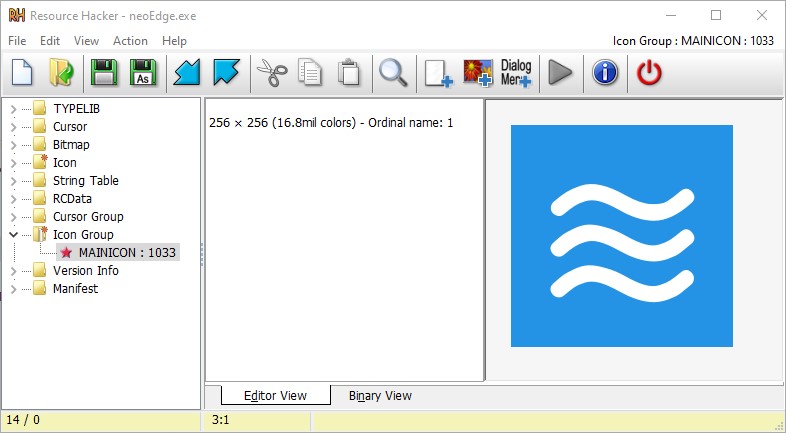Add a new resource with the blank page plus icon

click(438, 74)
